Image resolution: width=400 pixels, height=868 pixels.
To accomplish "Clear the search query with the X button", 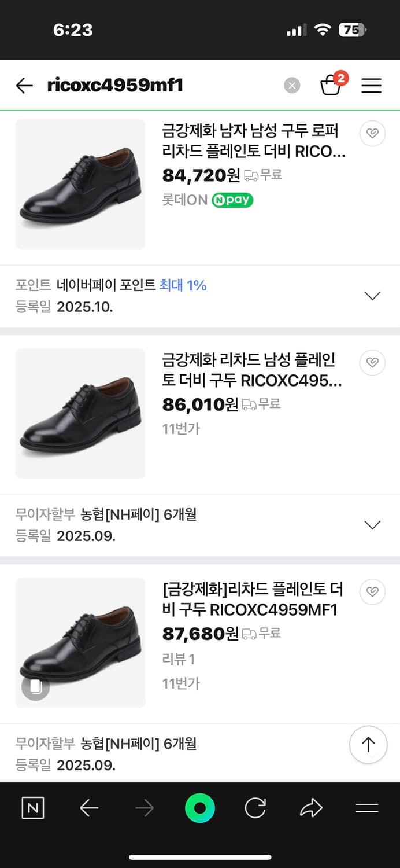I will click(x=292, y=85).
